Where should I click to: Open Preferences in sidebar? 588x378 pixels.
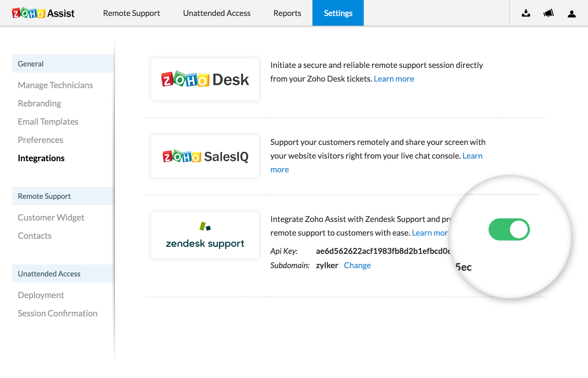click(x=41, y=140)
